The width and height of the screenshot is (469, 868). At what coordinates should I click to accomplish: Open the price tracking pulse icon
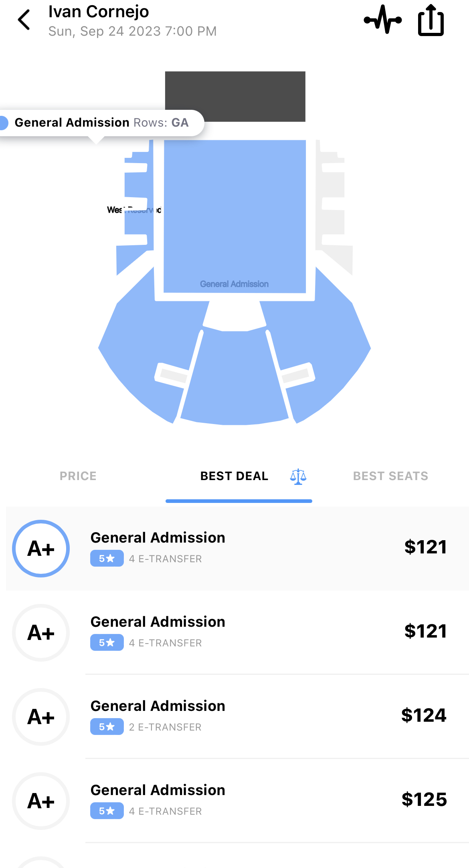pos(382,20)
